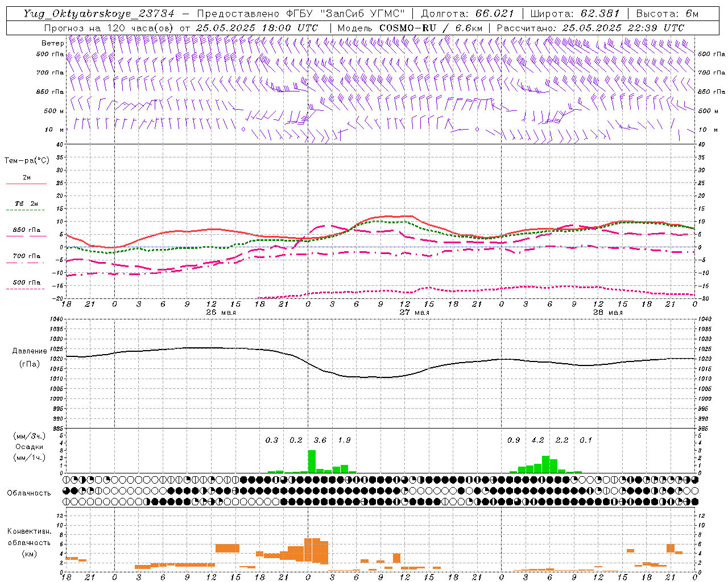Click the tallest green precipitation bar under 3.6

tap(312, 462)
